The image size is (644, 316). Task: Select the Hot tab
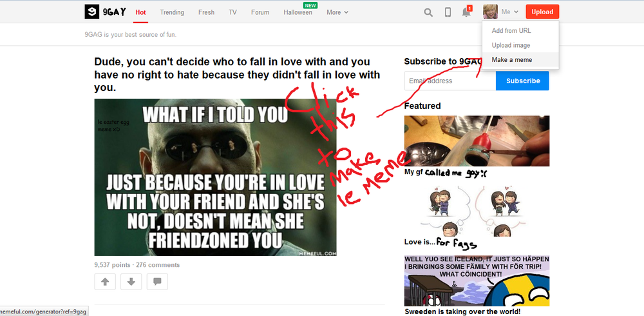140,12
